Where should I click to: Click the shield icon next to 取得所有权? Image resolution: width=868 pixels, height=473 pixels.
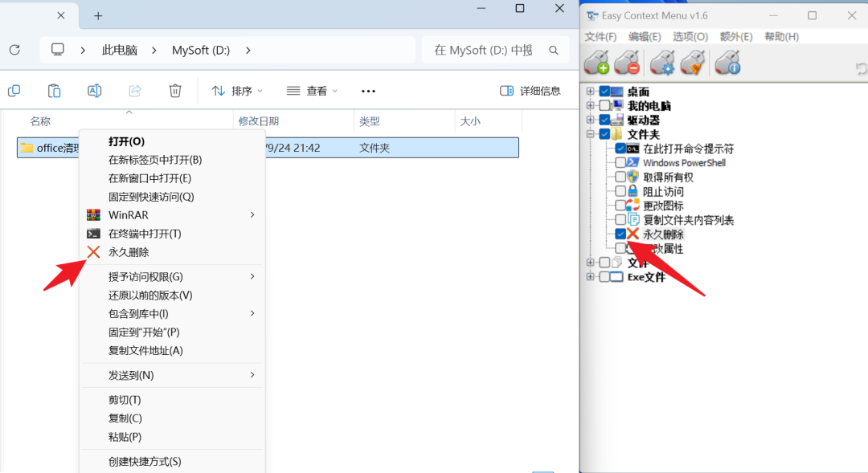pyautogui.click(x=633, y=177)
